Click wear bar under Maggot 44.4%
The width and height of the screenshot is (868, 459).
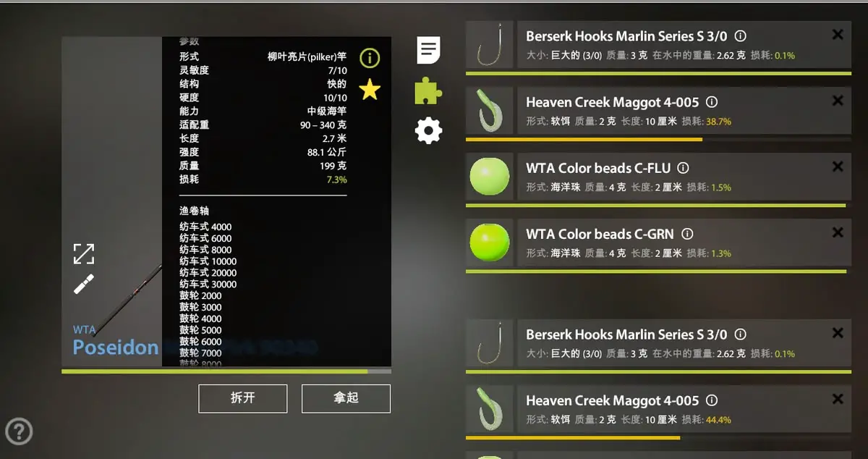click(658, 438)
